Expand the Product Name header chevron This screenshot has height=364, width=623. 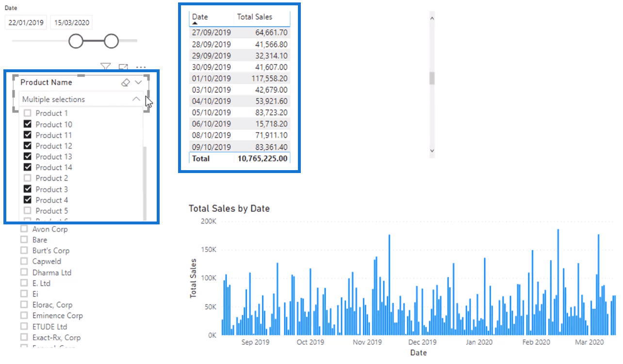tap(138, 82)
